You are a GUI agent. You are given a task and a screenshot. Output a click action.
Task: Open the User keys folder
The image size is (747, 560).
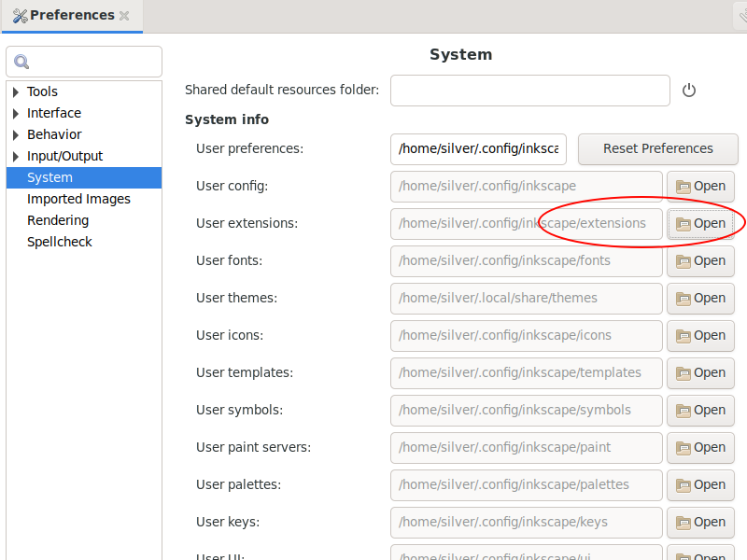point(700,523)
